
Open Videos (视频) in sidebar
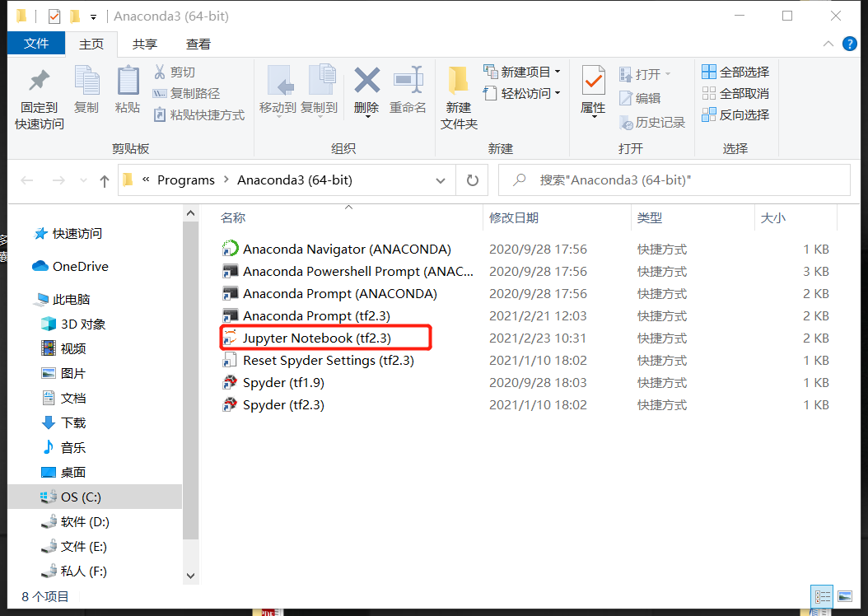click(x=63, y=348)
